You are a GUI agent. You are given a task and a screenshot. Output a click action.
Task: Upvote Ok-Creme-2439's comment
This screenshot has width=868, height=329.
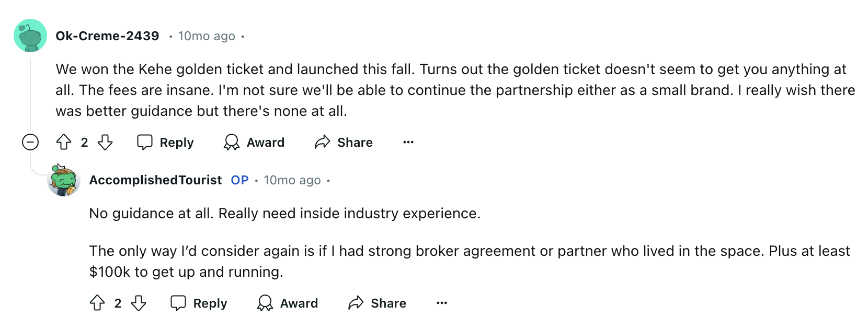[x=64, y=142]
